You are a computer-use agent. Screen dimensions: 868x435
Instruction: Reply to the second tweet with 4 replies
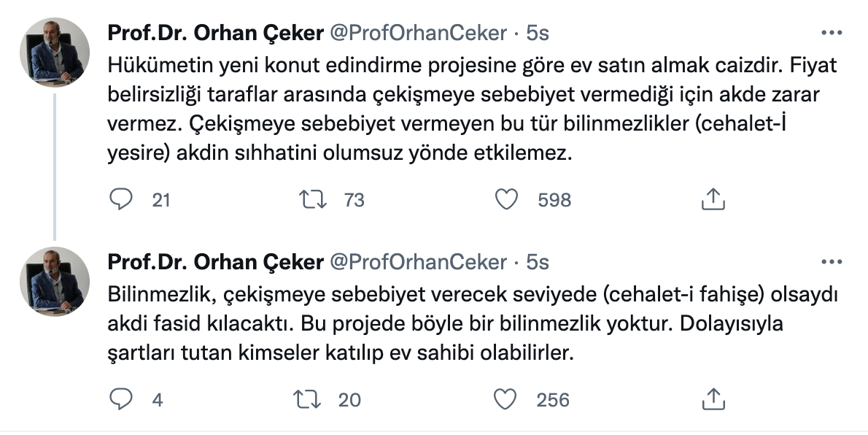120,399
